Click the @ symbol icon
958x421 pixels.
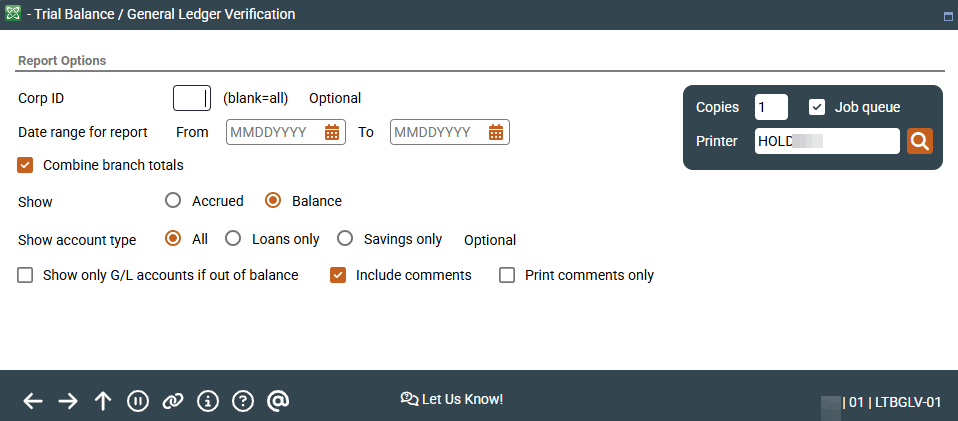point(278,401)
